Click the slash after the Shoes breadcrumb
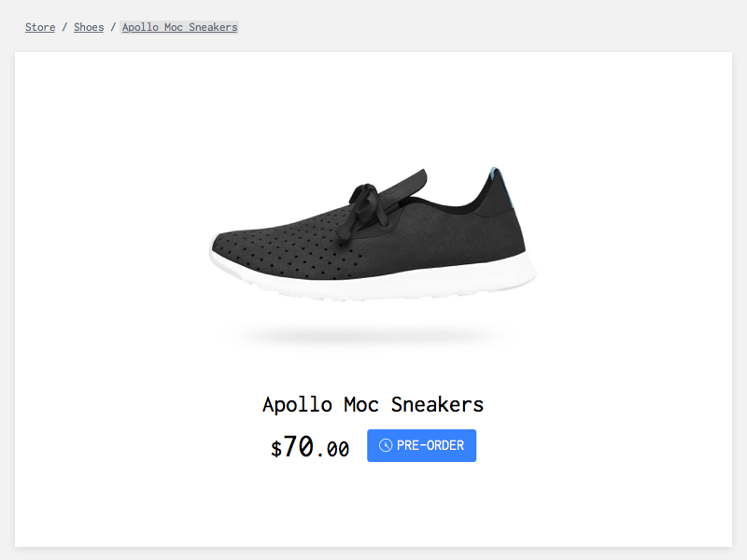 click(113, 27)
